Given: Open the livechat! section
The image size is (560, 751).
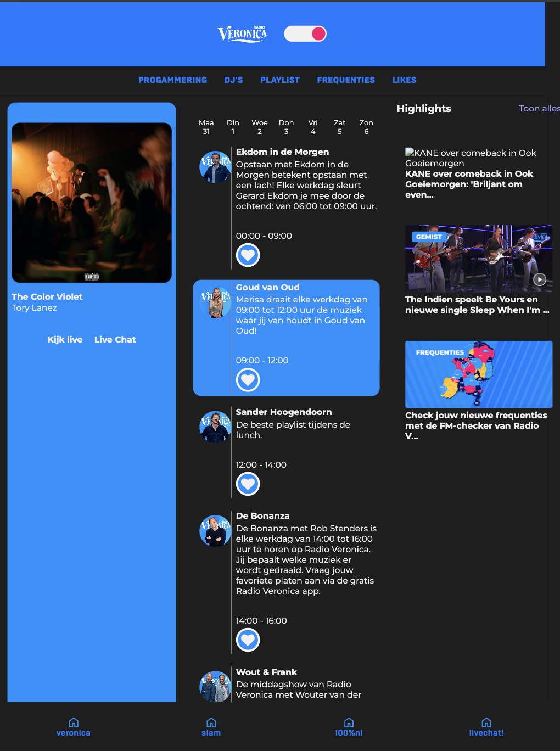Looking at the screenshot, I should click(x=486, y=727).
